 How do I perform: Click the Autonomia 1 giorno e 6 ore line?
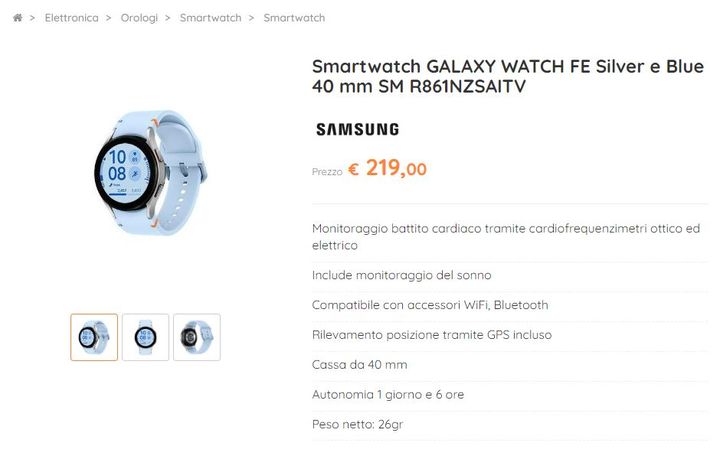pos(388,395)
